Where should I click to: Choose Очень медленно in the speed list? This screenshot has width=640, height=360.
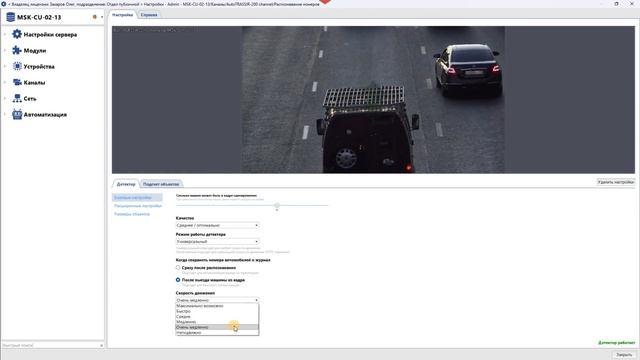[217, 327]
